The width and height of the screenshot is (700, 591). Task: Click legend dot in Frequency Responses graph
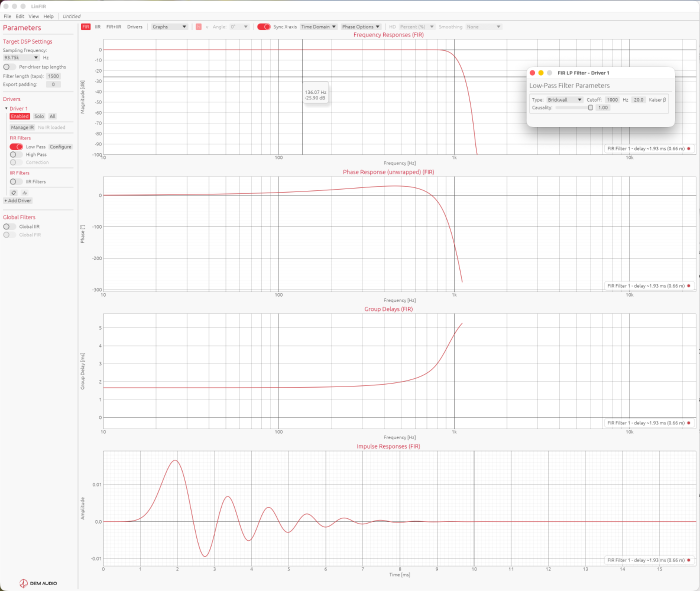[x=688, y=148]
